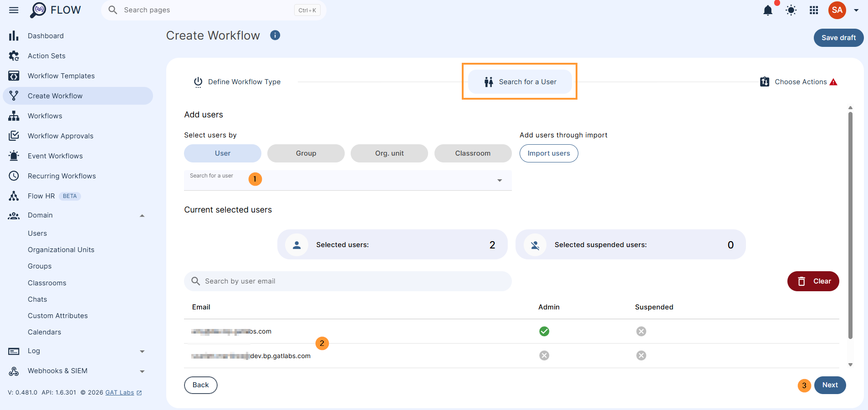Viewport: 868px width, 410px height.
Task: Select Create Workflow in sidebar
Action: click(78, 96)
